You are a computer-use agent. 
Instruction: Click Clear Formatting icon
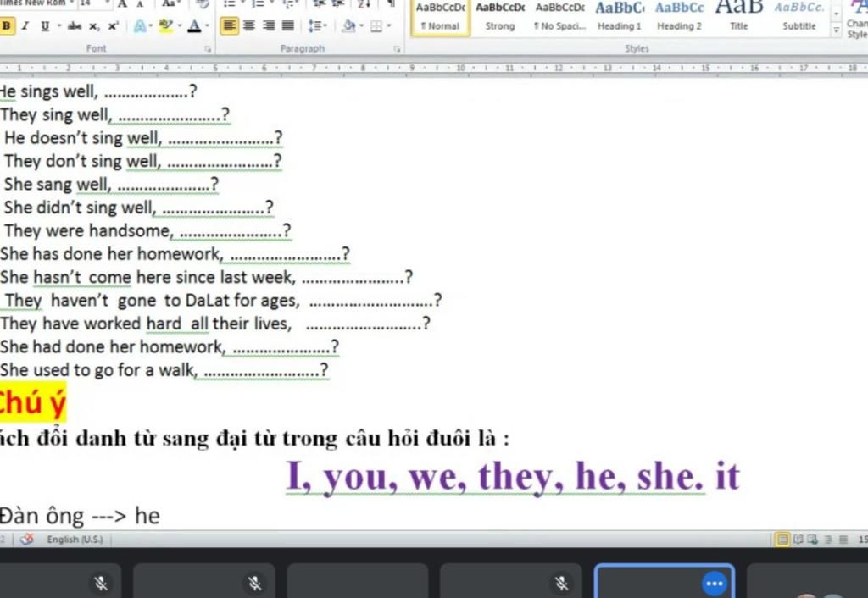pos(202,4)
